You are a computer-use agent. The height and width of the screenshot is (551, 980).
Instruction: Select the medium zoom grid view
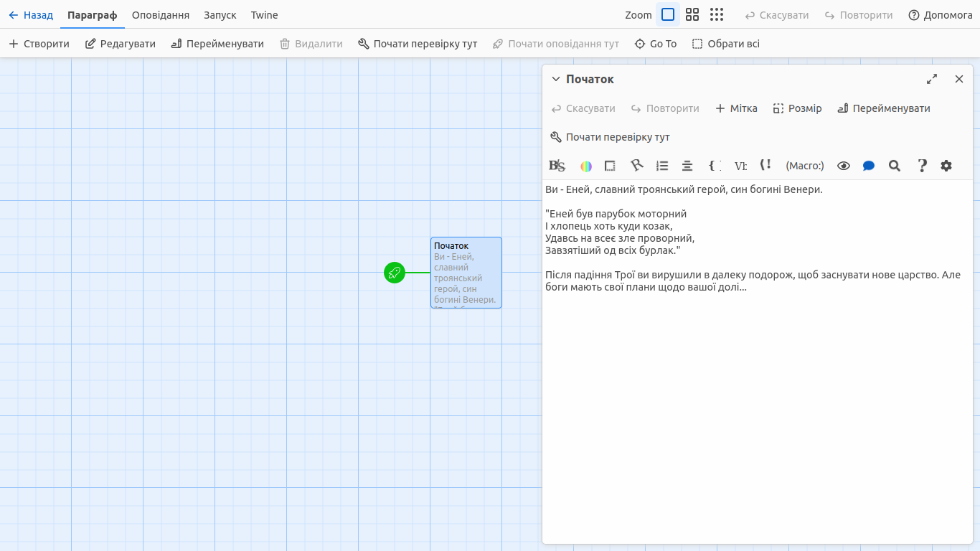[x=692, y=14]
